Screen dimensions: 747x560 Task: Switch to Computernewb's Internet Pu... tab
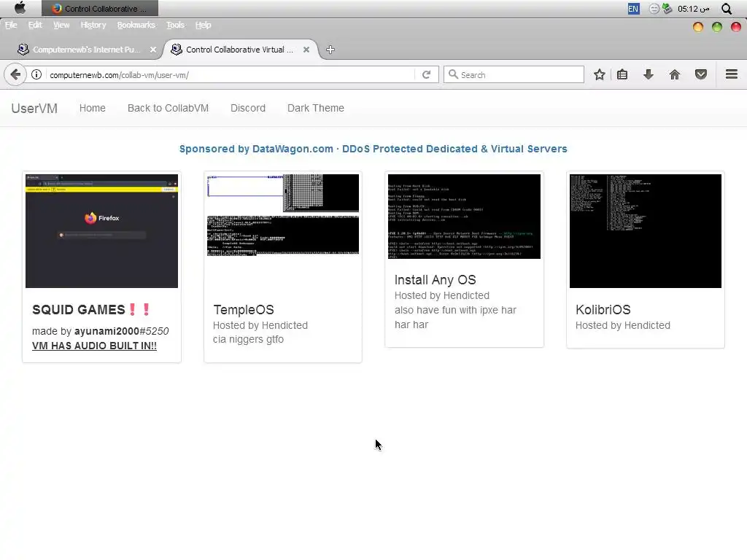pyautogui.click(x=86, y=50)
